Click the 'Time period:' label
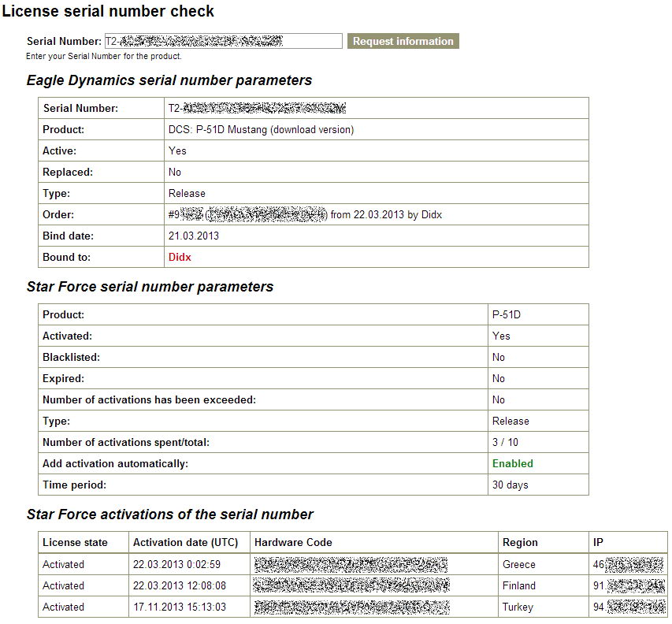This screenshot has height=624, width=672. point(74,485)
